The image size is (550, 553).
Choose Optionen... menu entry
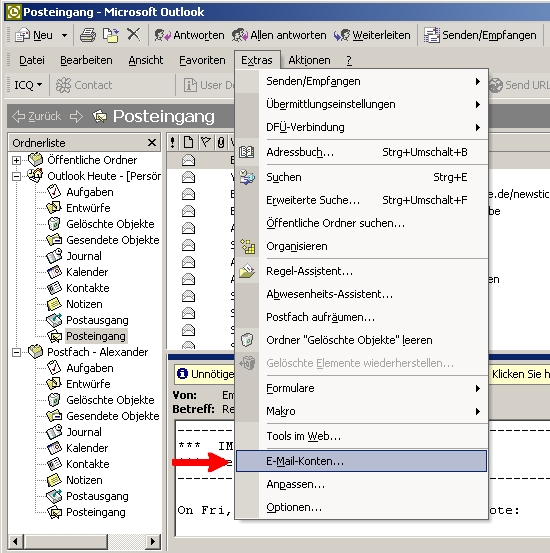pyautogui.click(x=362, y=507)
